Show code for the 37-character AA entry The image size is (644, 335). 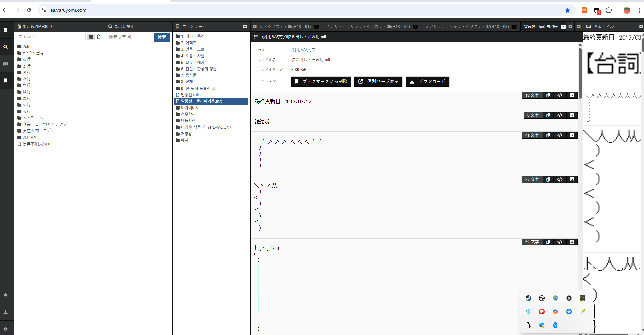[560, 180]
